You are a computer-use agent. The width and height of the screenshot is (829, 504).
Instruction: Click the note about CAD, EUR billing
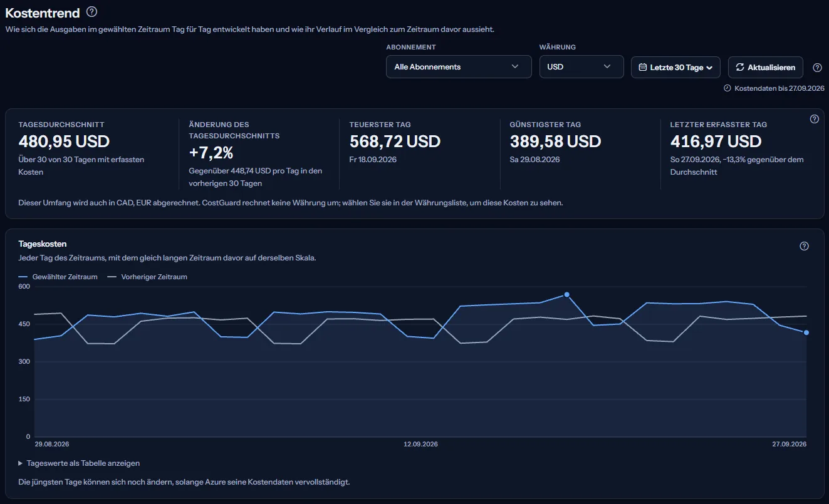tap(291, 203)
